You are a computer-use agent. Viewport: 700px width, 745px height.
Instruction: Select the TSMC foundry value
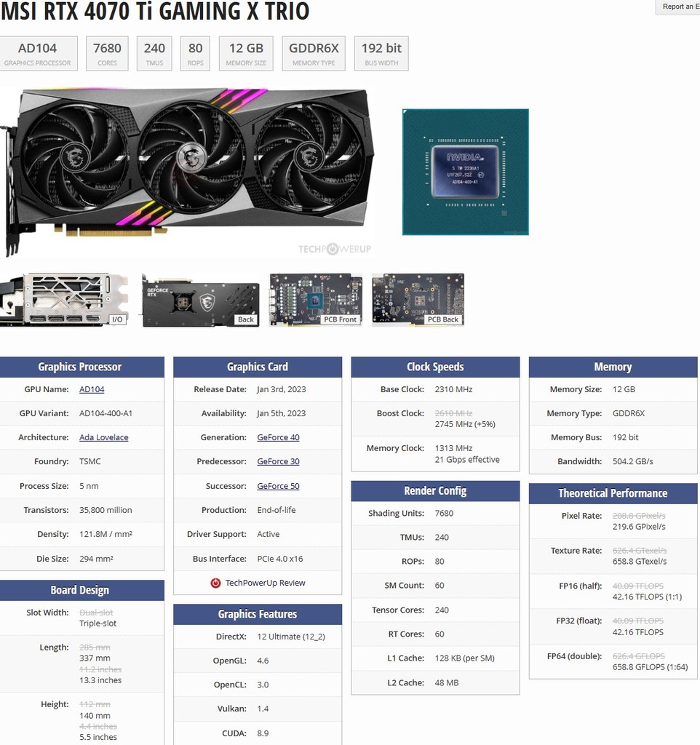[x=90, y=461]
